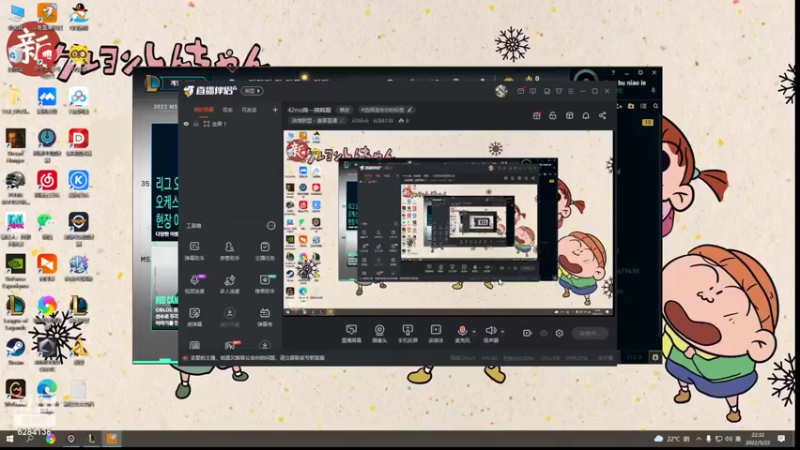Open the 弹幕秀 tool icon
This screenshot has height=450, width=800.
265,317
